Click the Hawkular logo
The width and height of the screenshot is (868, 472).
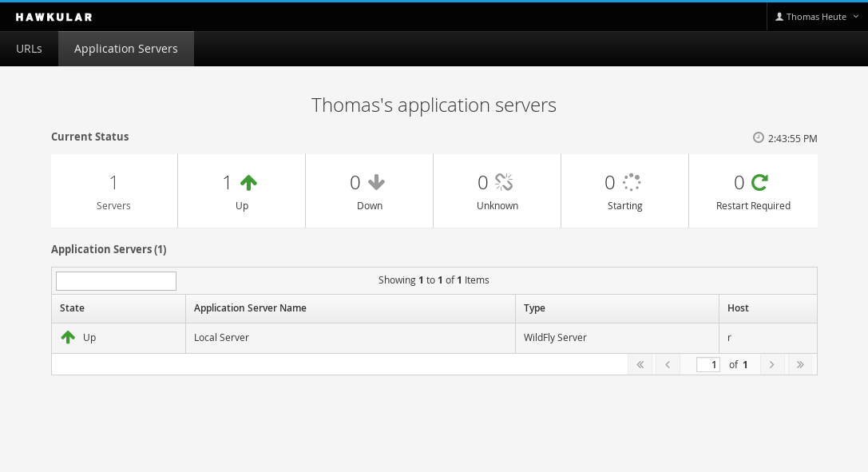pos(54,17)
